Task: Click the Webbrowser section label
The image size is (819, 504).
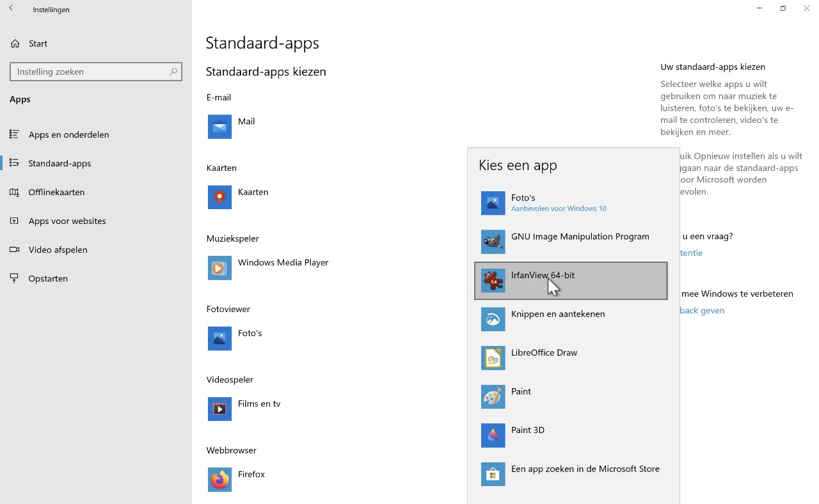Action: click(232, 450)
